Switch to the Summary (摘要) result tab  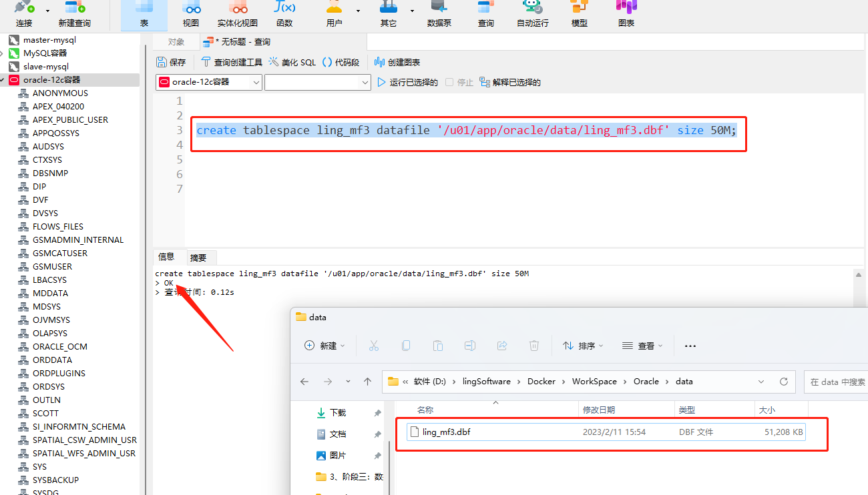click(x=198, y=258)
